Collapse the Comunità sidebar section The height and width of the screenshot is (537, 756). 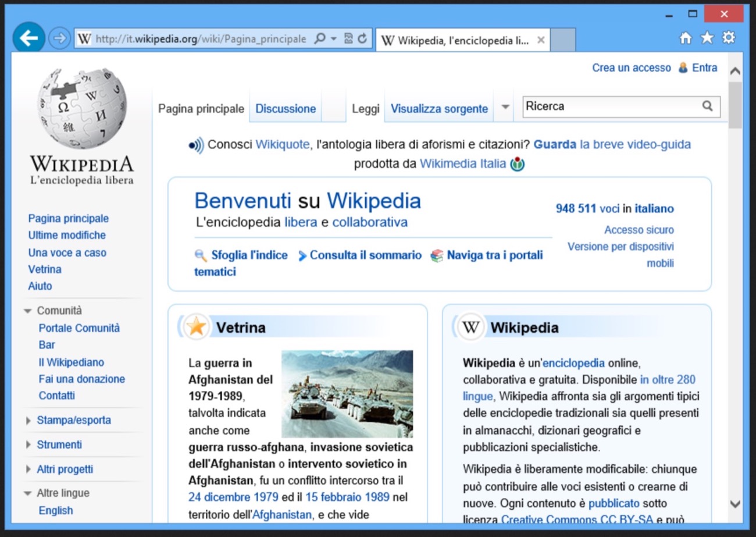[x=27, y=311]
